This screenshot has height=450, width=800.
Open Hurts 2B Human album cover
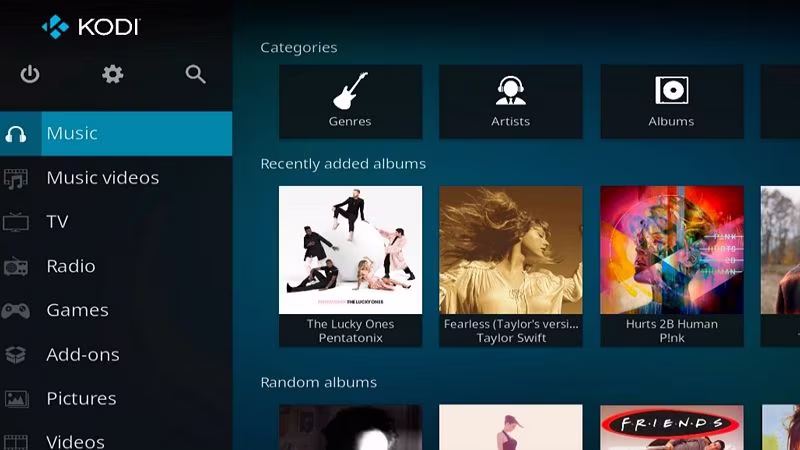[672, 250]
